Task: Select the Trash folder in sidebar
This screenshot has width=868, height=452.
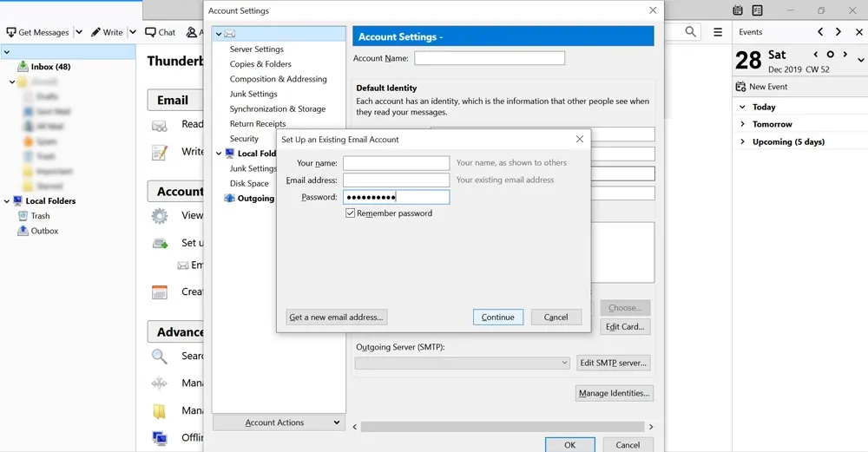Action: [x=40, y=216]
